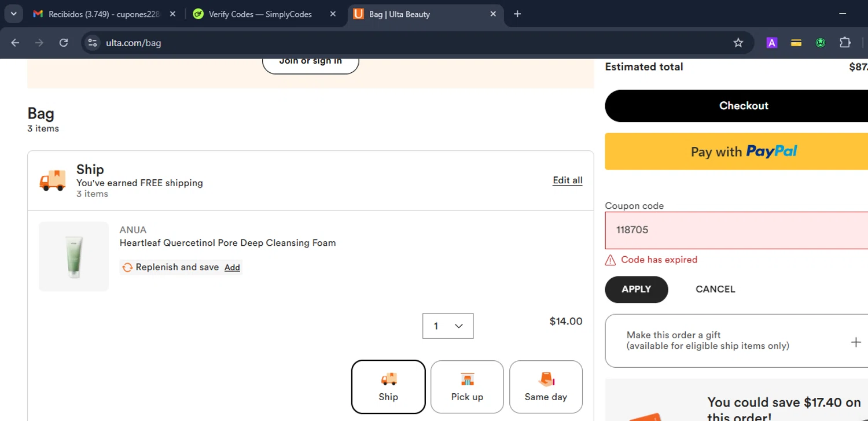Click the $14.00 item price

tap(566, 322)
